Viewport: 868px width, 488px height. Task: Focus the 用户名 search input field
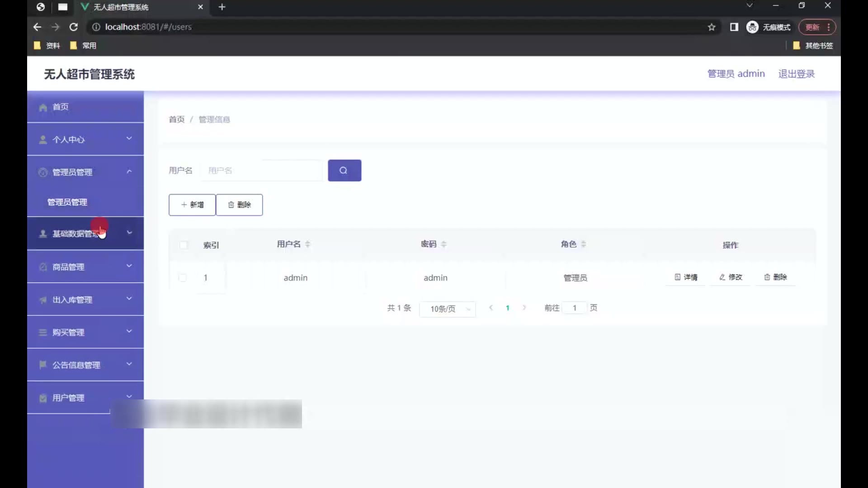point(261,170)
